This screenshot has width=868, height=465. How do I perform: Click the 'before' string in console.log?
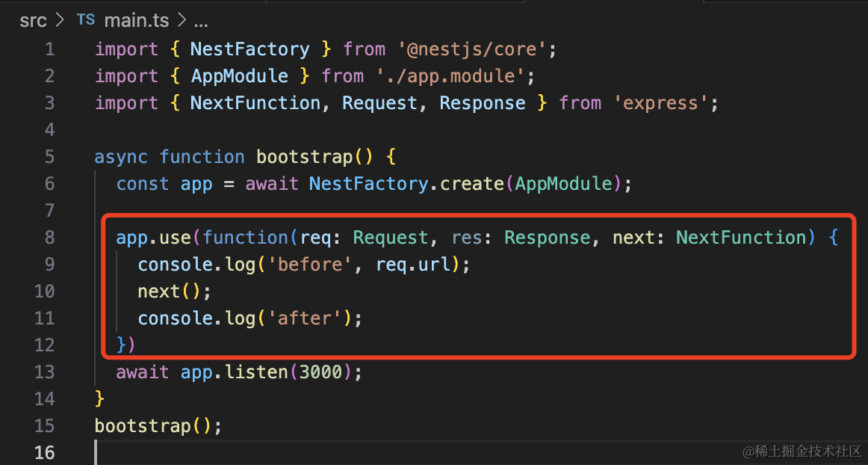tap(314, 265)
